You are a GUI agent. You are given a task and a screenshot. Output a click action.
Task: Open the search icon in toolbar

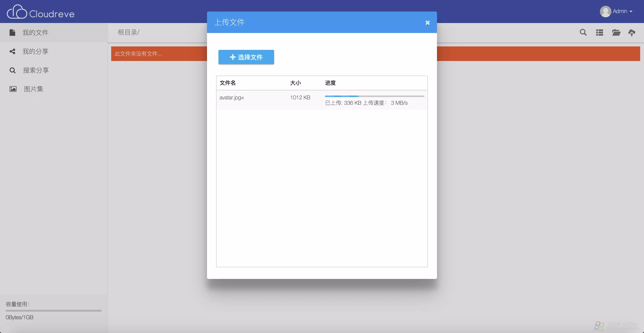pyautogui.click(x=583, y=32)
